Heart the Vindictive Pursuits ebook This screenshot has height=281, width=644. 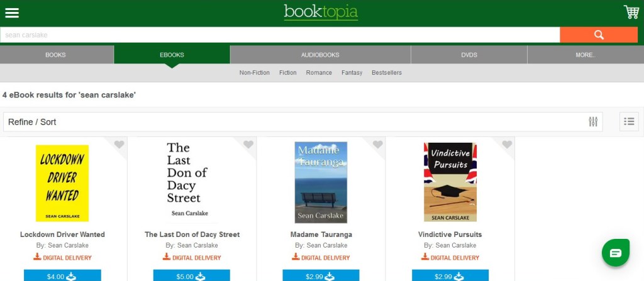tap(507, 145)
